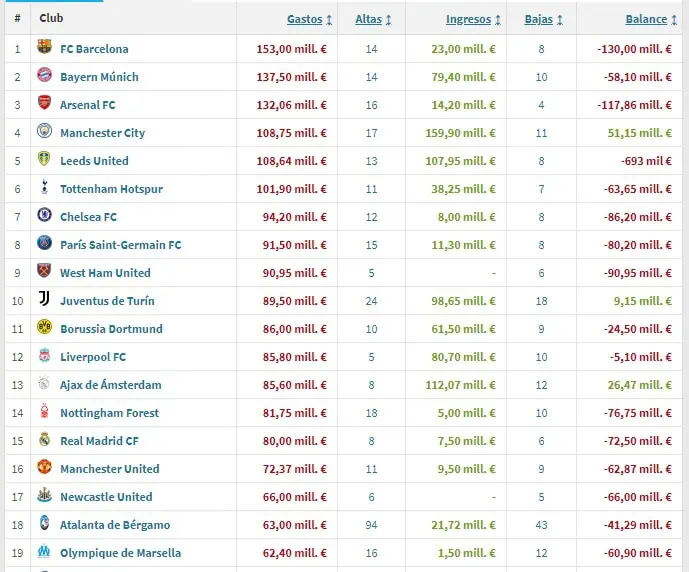Click sort arrow next to Bajas
The width and height of the screenshot is (689, 572).
click(559, 20)
